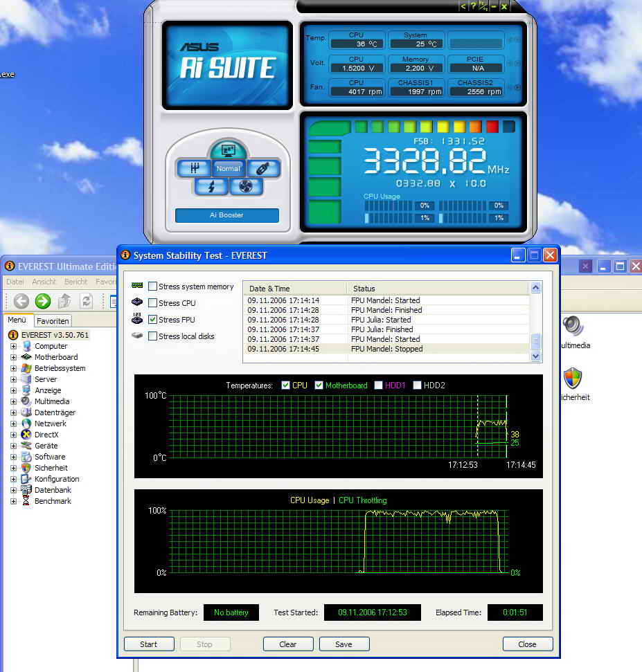Select the rocket icon right of Normal
Screen dimensions: 642x672
coord(263,168)
